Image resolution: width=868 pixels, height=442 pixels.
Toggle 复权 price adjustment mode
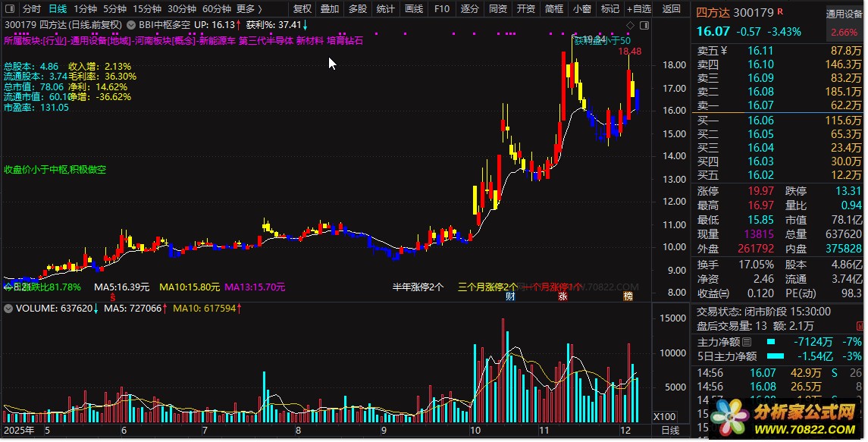point(302,9)
